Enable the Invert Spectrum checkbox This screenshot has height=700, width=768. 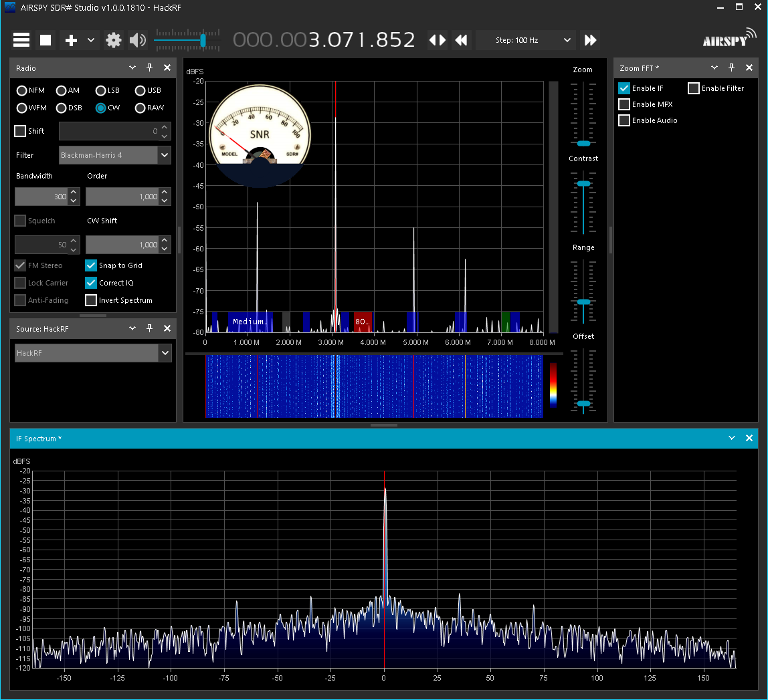pos(91,300)
